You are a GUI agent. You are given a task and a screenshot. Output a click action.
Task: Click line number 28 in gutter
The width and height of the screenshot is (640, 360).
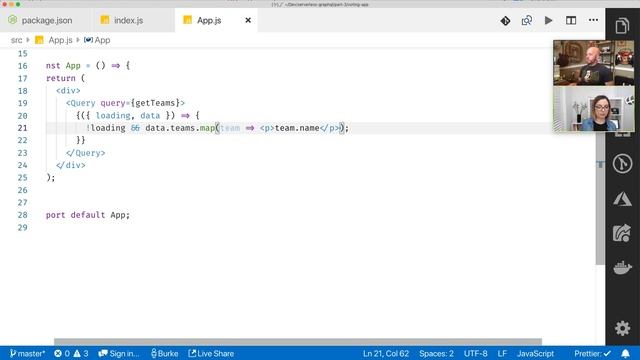point(22,215)
